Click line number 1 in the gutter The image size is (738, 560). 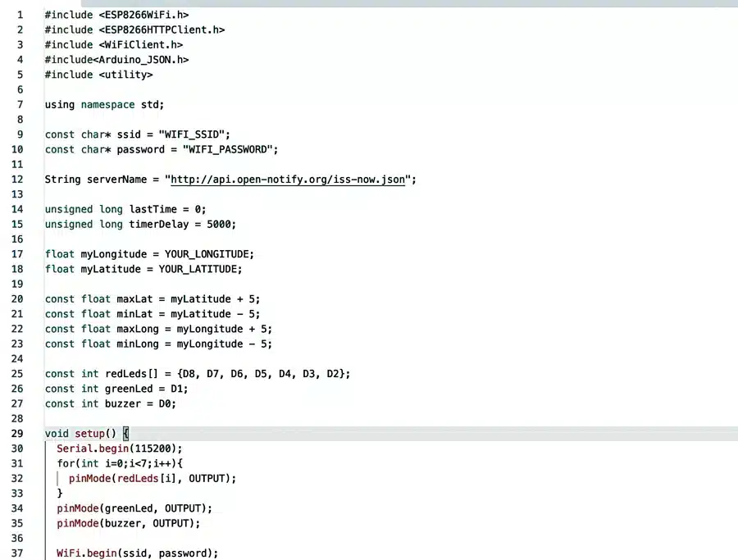click(x=20, y=16)
